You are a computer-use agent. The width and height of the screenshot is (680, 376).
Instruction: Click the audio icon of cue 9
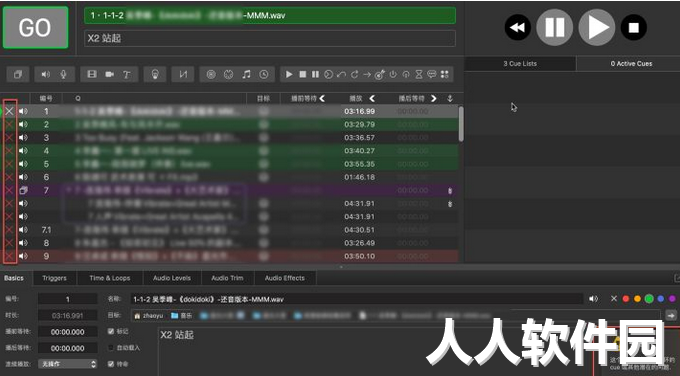[x=23, y=256]
